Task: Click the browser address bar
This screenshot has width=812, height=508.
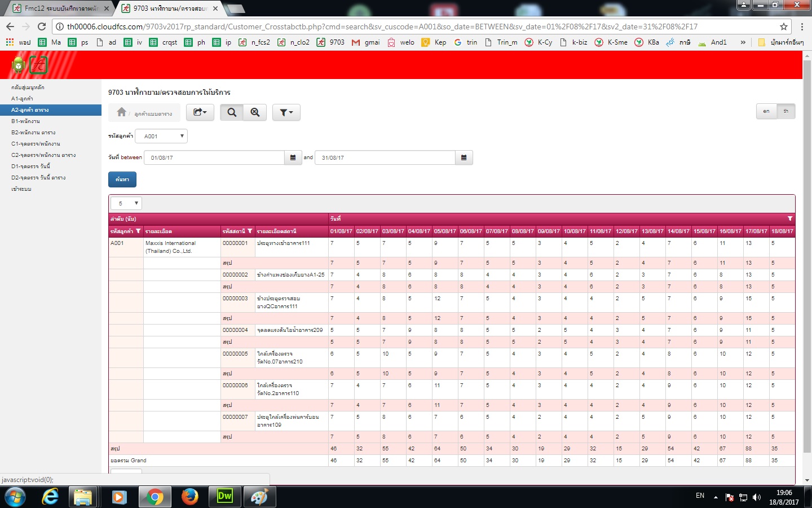Action: click(417, 27)
